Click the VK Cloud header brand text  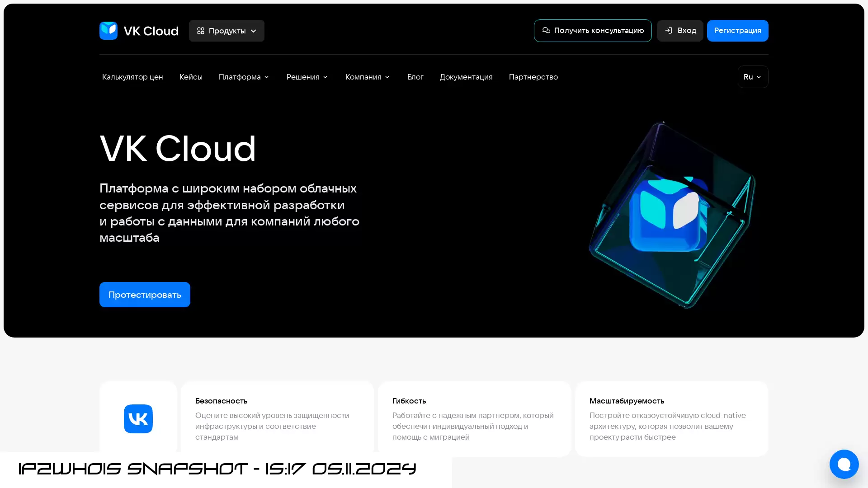[151, 31]
